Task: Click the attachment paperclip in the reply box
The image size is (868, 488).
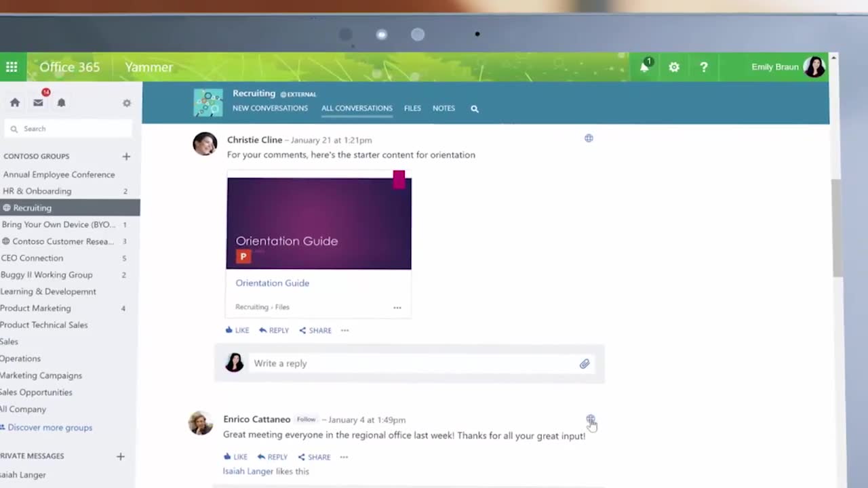Action: pos(585,364)
